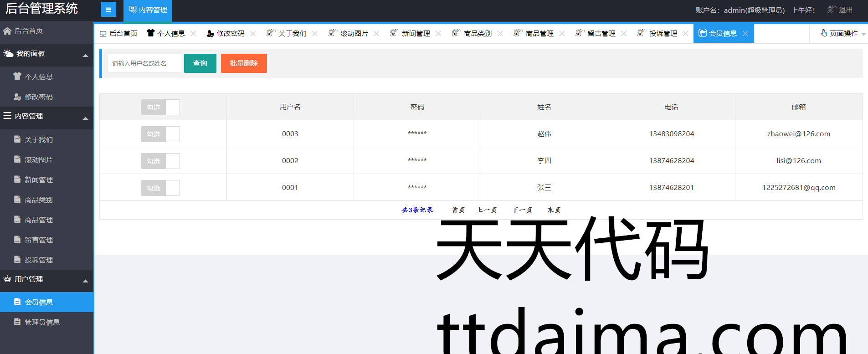Click the 批量删除 batch delete button
The image size is (868, 354).
pos(244,63)
